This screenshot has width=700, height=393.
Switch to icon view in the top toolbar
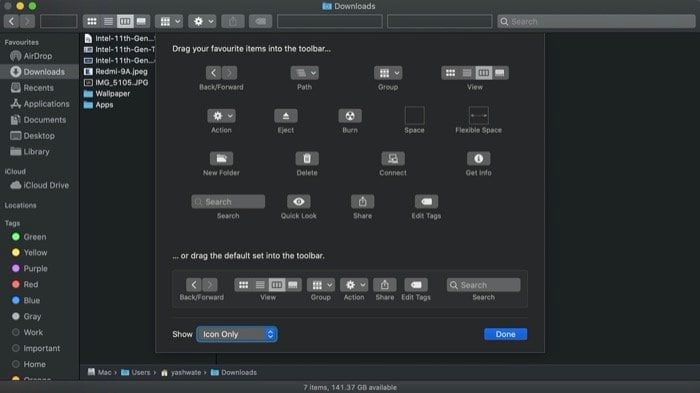coord(92,21)
